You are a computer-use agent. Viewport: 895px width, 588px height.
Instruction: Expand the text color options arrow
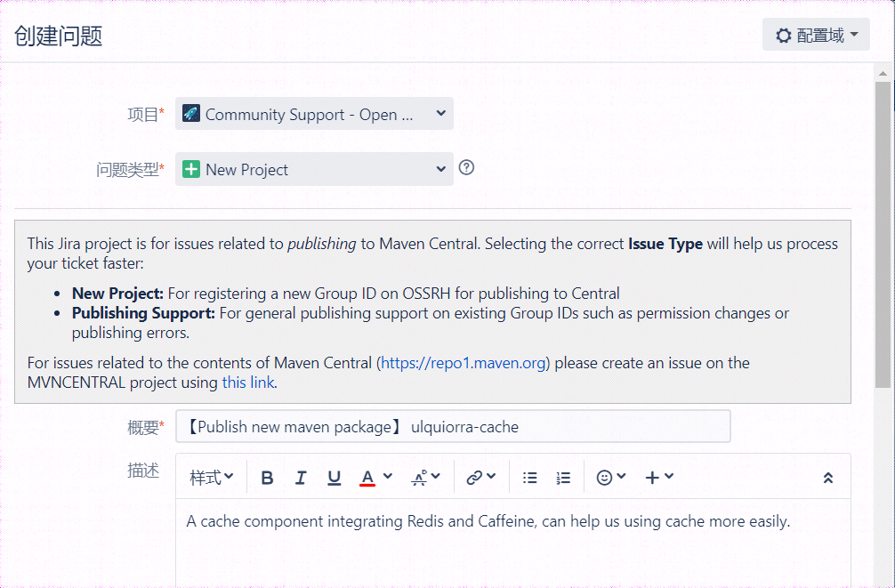tap(388, 476)
